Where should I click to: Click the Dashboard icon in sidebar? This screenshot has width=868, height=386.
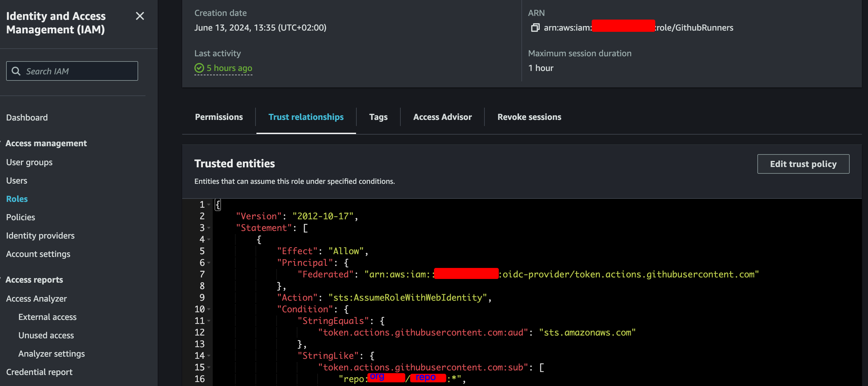[27, 117]
